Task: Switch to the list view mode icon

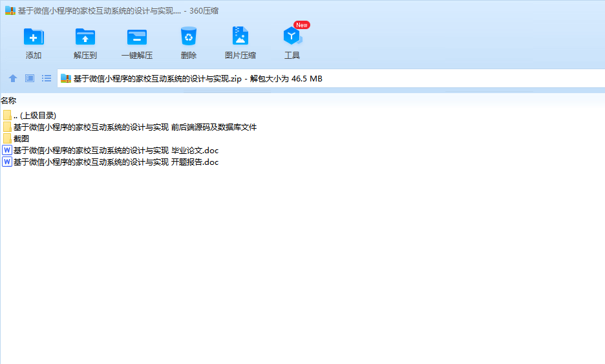Action: (x=47, y=78)
